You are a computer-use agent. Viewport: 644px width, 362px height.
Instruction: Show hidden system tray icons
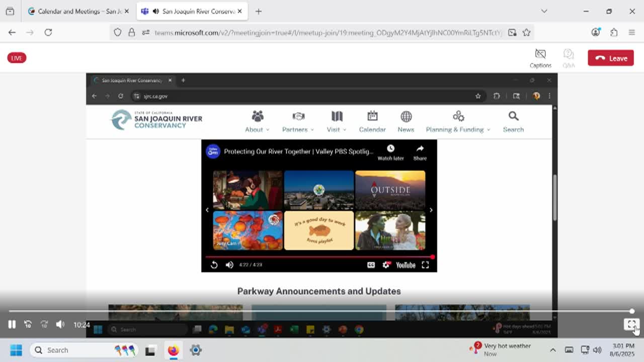(x=552, y=350)
